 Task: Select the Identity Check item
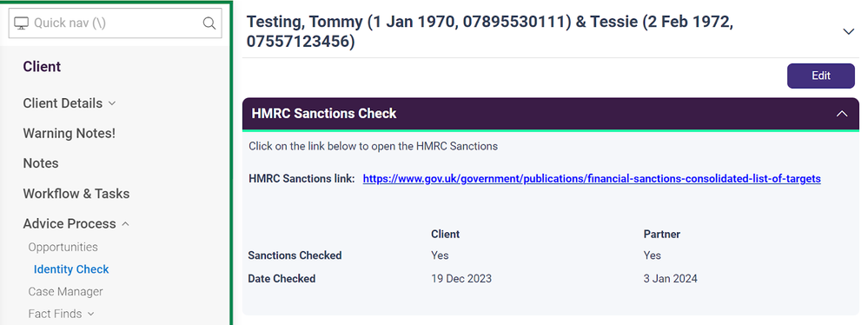point(71,269)
